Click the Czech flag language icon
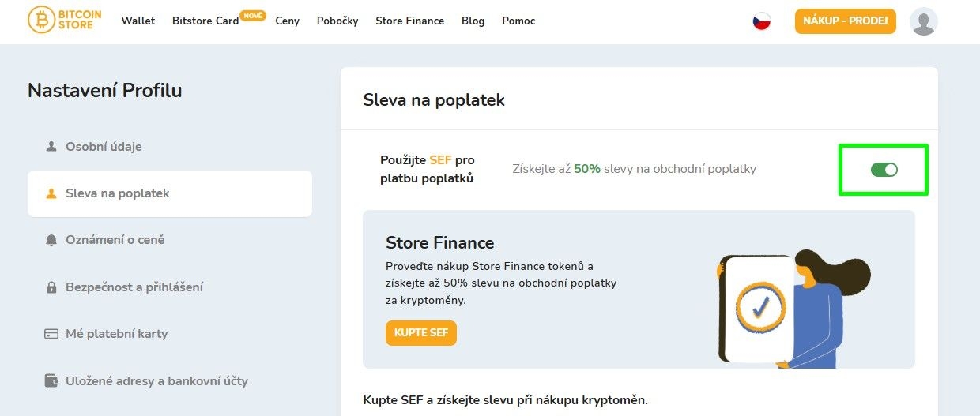Viewport: 980px width, 416px height. point(762,21)
